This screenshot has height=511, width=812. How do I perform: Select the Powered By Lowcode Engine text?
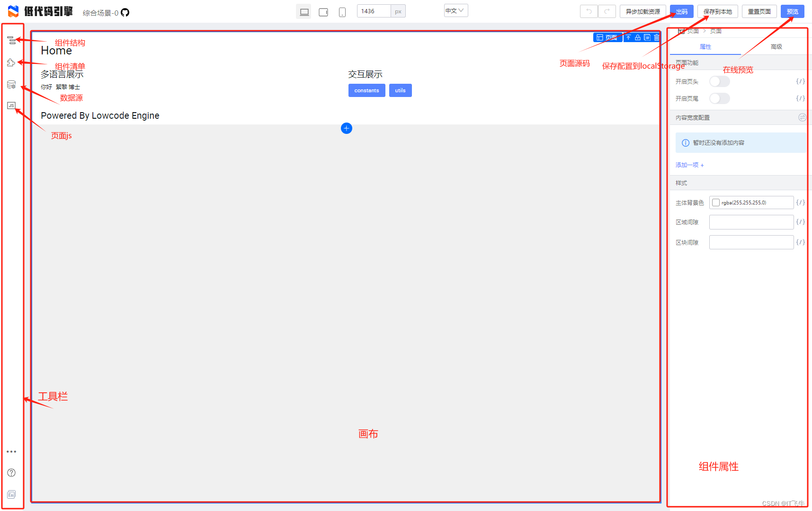100,115
